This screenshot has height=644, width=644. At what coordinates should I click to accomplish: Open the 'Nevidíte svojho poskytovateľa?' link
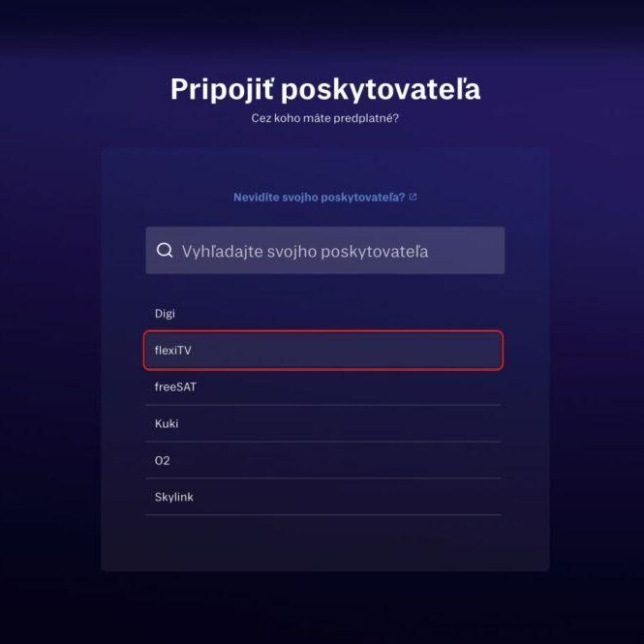[319, 198]
